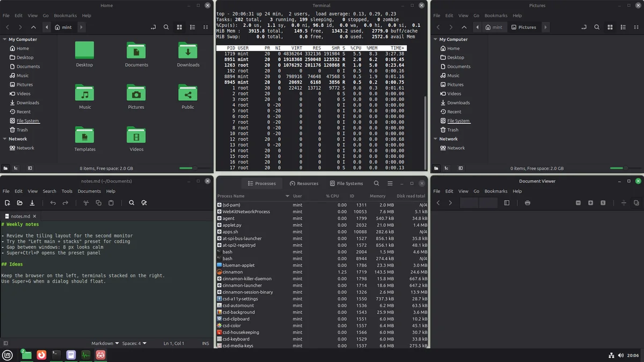This screenshot has height=362, width=644.
Task: Click the print icon in Document Viewer
Action: coord(528,203)
